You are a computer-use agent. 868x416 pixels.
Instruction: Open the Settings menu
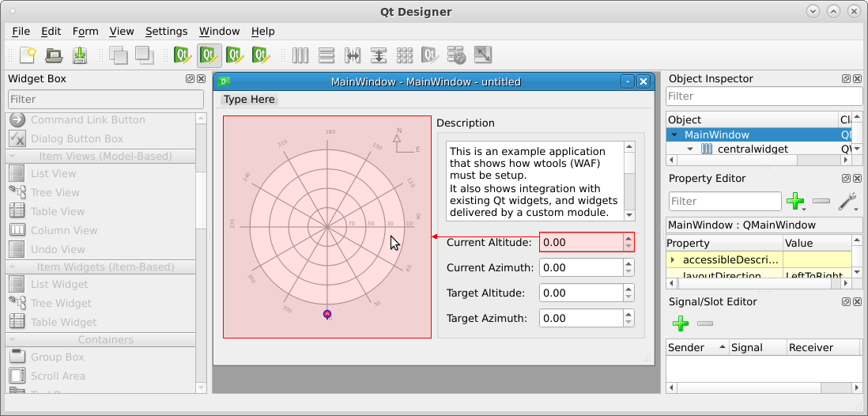tap(166, 32)
